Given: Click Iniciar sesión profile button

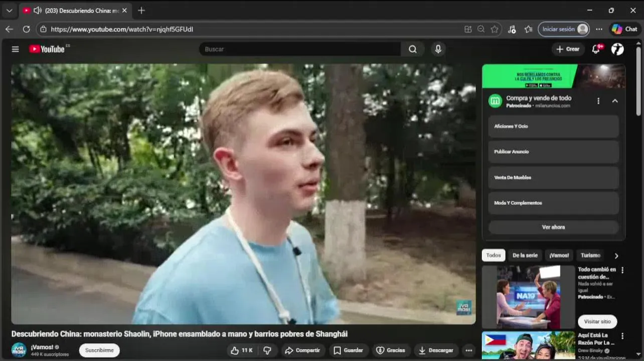Looking at the screenshot, I should [x=564, y=29].
